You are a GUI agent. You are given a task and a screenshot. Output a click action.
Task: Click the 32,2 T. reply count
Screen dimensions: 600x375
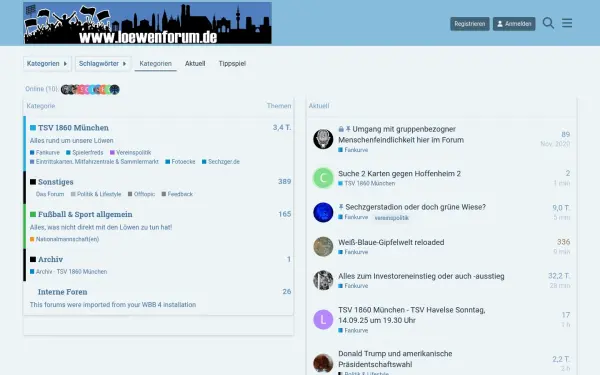click(x=559, y=276)
